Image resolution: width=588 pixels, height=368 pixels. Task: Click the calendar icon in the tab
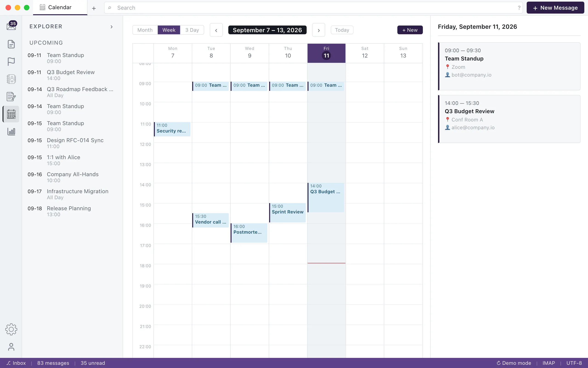[42, 7]
